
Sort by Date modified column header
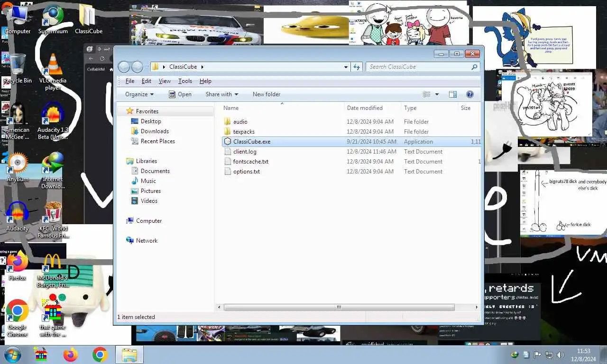(372, 108)
